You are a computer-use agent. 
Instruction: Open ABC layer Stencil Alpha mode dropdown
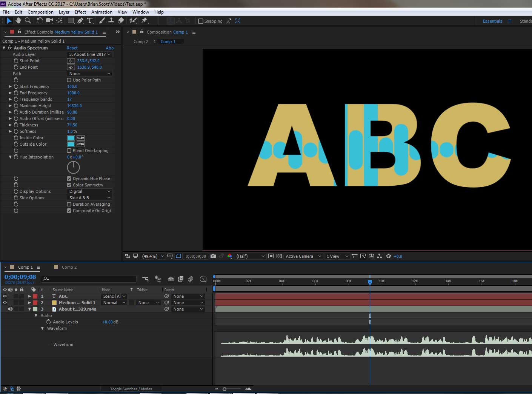pos(114,296)
